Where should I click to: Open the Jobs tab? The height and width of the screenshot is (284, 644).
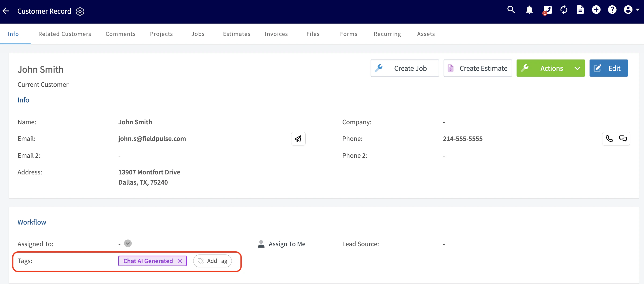click(198, 34)
